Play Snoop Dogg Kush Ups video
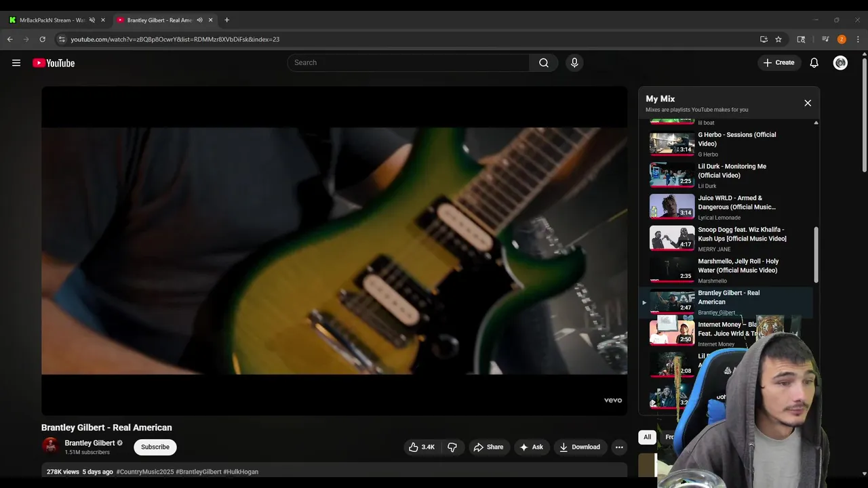 pos(726,239)
